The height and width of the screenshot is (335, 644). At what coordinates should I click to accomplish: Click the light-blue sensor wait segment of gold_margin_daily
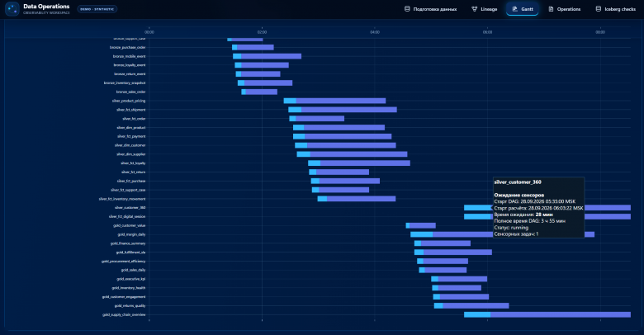coord(421,235)
